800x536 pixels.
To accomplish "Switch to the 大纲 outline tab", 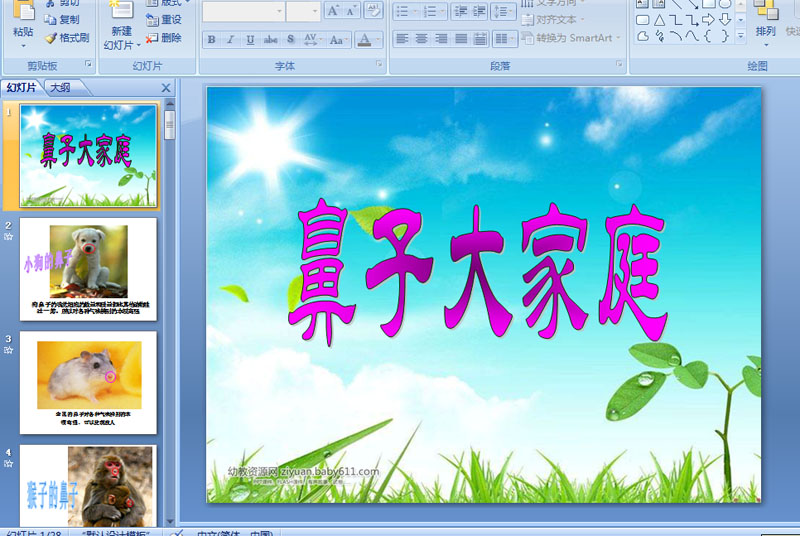I will (60, 88).
